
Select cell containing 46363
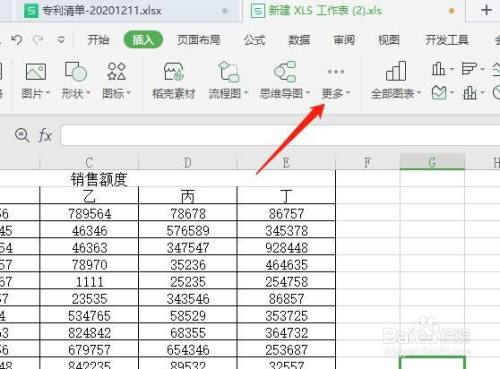89,247
